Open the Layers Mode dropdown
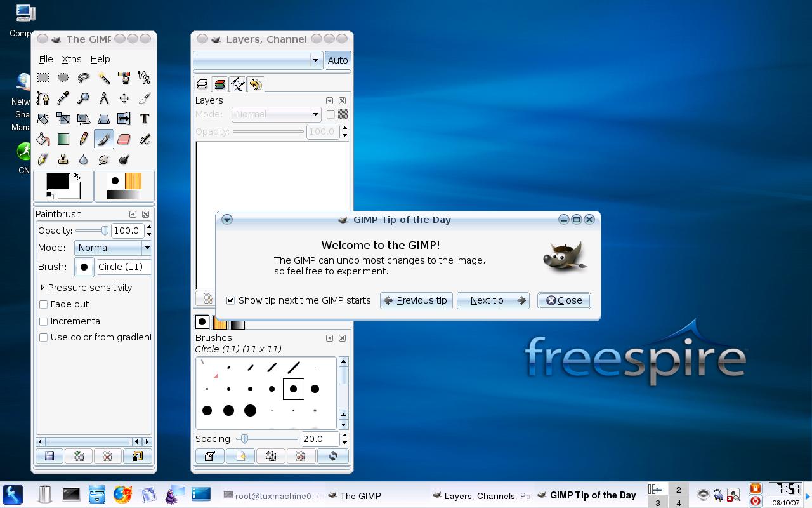Image resolution: width=812 pixels, height=508 pixels. tap(276, 114)
